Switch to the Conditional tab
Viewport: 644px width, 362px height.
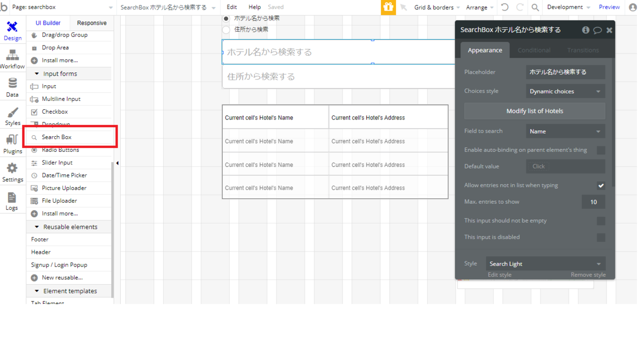pyautogui.click(x=534, y=50)
